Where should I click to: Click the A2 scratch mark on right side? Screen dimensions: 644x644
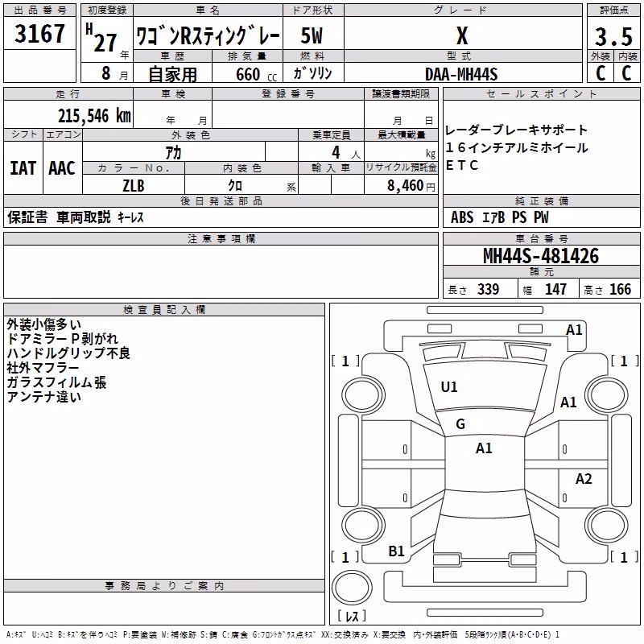(584, 479)
